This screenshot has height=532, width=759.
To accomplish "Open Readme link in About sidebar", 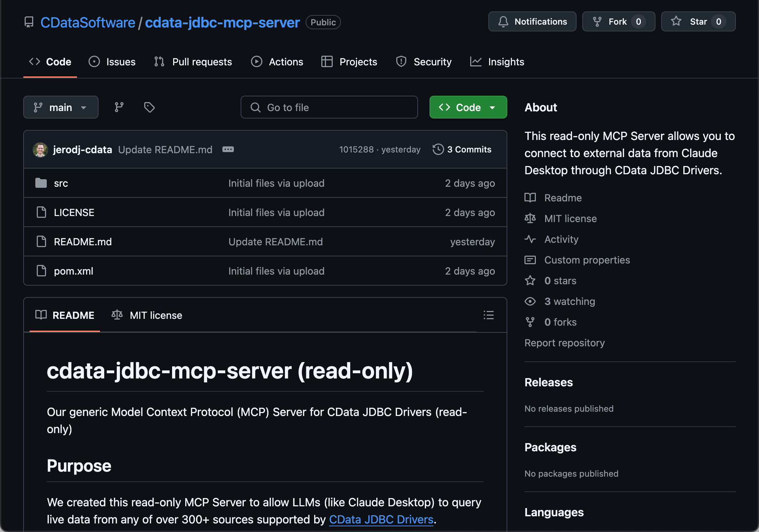I will (563, 198).
